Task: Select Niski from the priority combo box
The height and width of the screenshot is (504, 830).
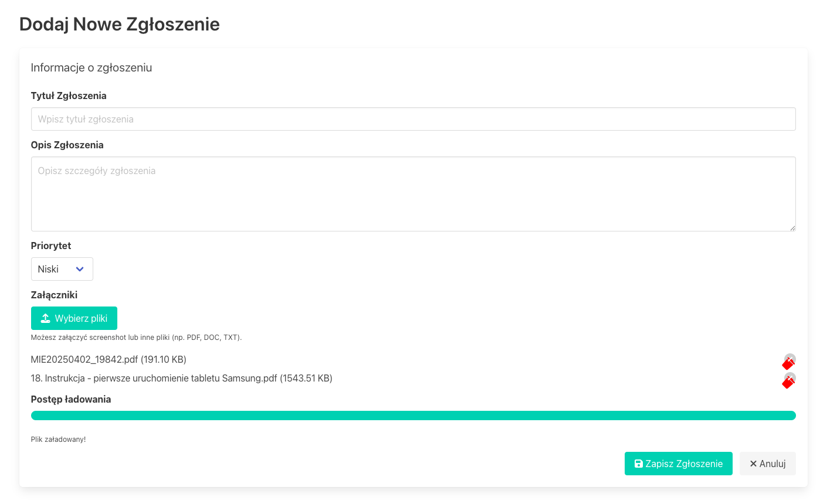Action: (x=62, y=269)
